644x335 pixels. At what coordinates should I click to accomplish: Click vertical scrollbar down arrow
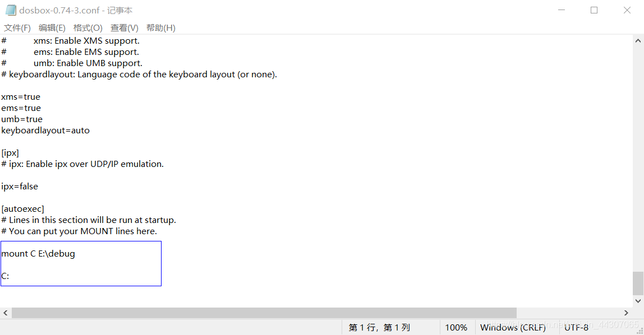click(x=638, y=301)
